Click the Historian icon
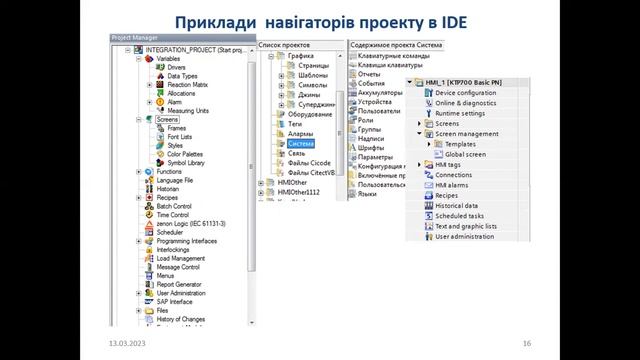Viewport: 640px width, 360px height. click(149, 189)
